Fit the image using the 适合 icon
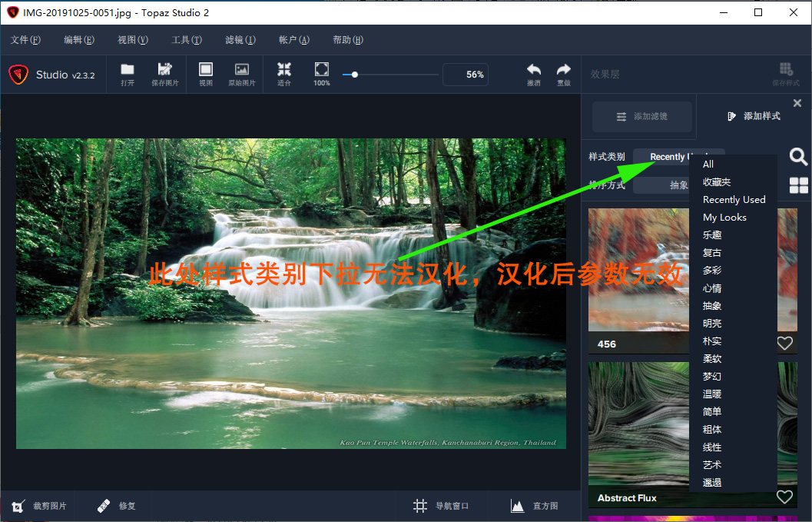The image size is (812, 522). pyautogui.click(x=283, y=74)
